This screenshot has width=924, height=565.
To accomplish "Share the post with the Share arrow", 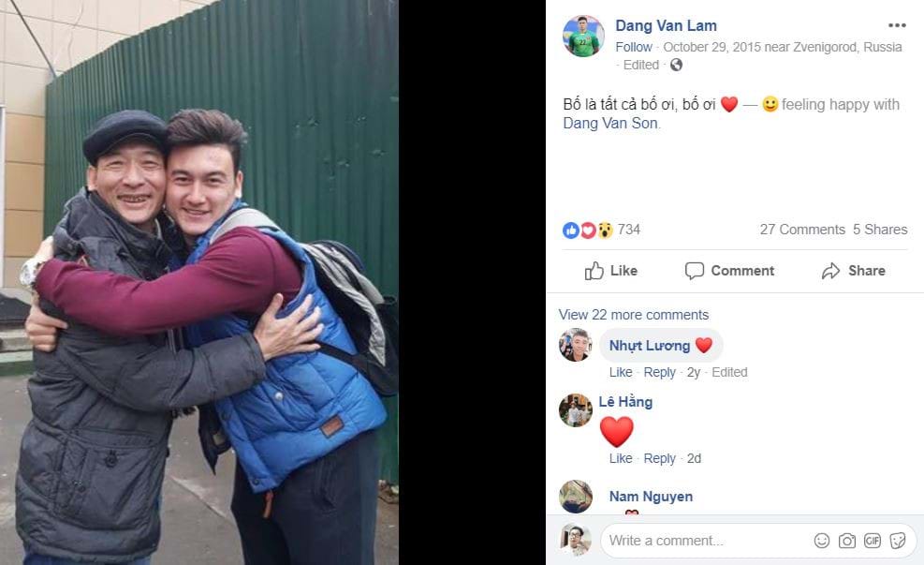I will tap(853, 271).
